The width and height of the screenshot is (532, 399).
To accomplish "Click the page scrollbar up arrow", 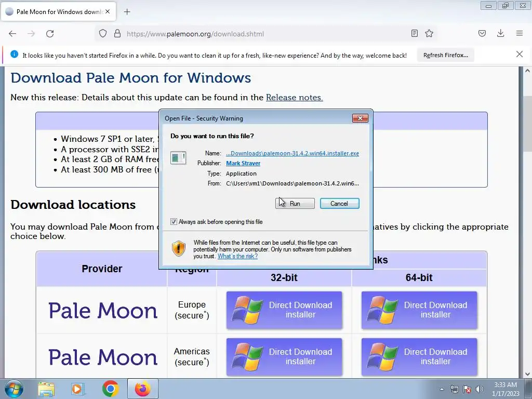I will [527, 71].
